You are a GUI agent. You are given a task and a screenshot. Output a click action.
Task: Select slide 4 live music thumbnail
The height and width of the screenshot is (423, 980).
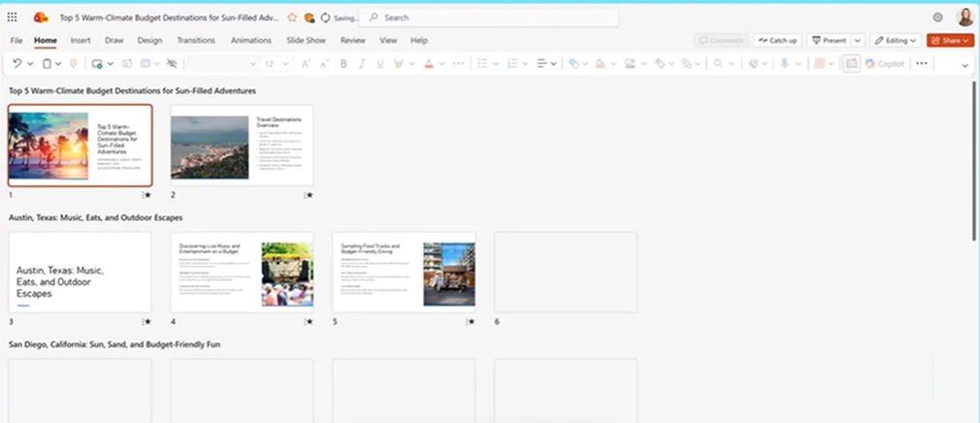pos(242,273)
